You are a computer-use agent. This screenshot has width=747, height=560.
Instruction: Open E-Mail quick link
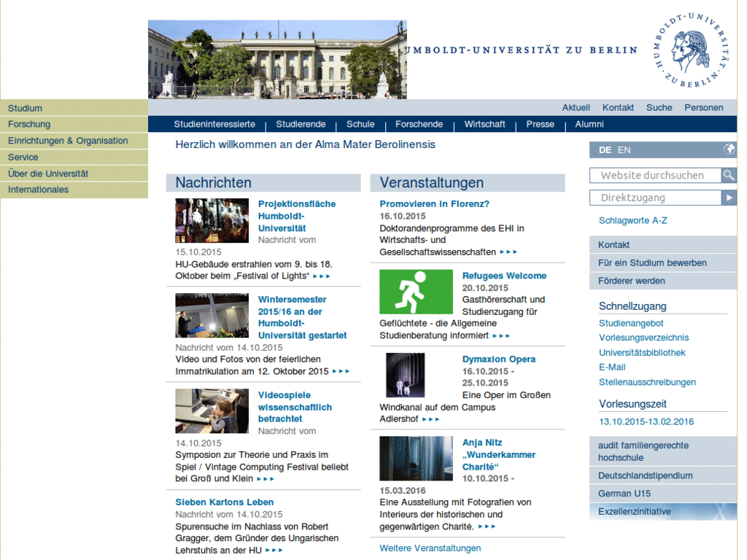(612, 367)
